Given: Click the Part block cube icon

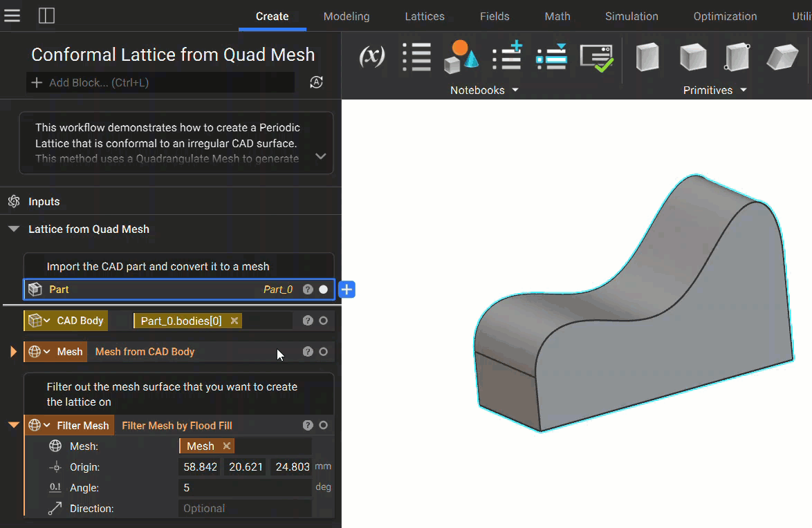Looking at the screenshot, I should (x=35, y=290).
